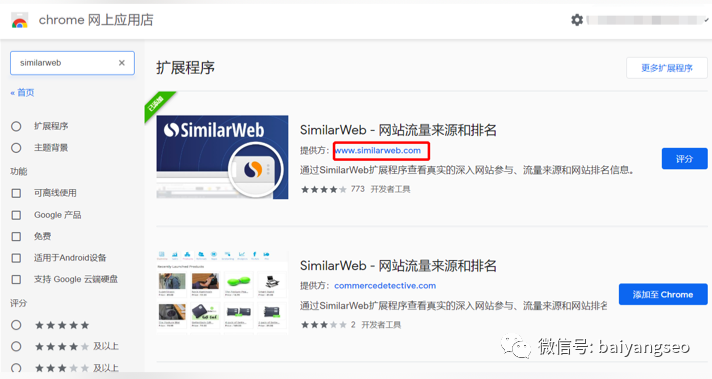Click the blue 评分 button
712x379 pixels.
click(684, 158)
